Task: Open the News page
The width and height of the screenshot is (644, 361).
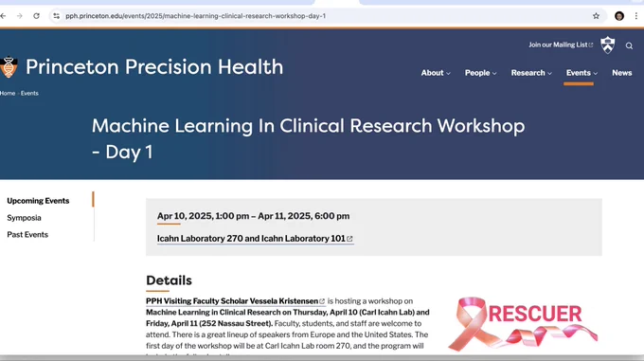Action: pos(622,73)
